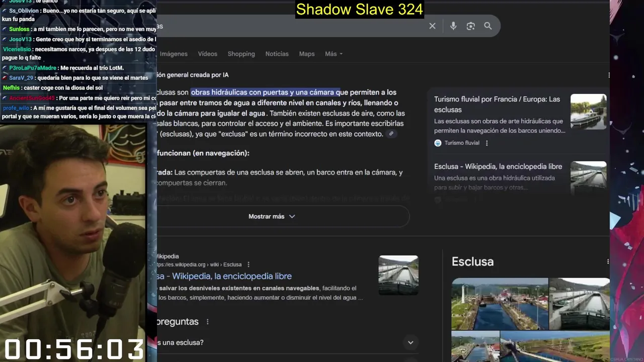Screen dimensions: 644x362
Task: Open the Imágenes results tab
Action: 174,54
